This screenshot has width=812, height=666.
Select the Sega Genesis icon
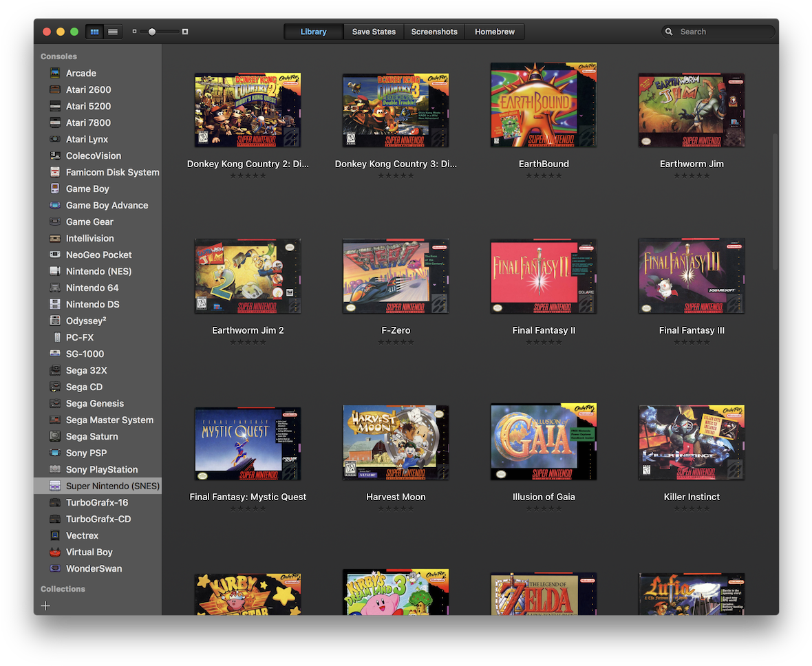[55, 403]
